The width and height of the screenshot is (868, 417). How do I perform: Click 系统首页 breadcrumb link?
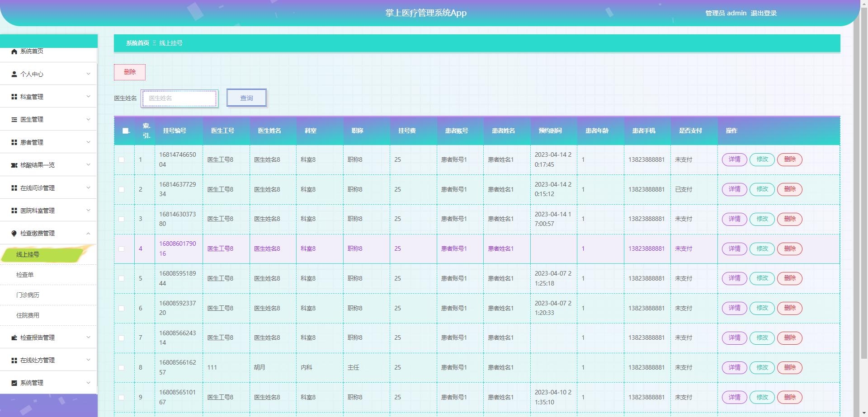[x=137, y=43]
